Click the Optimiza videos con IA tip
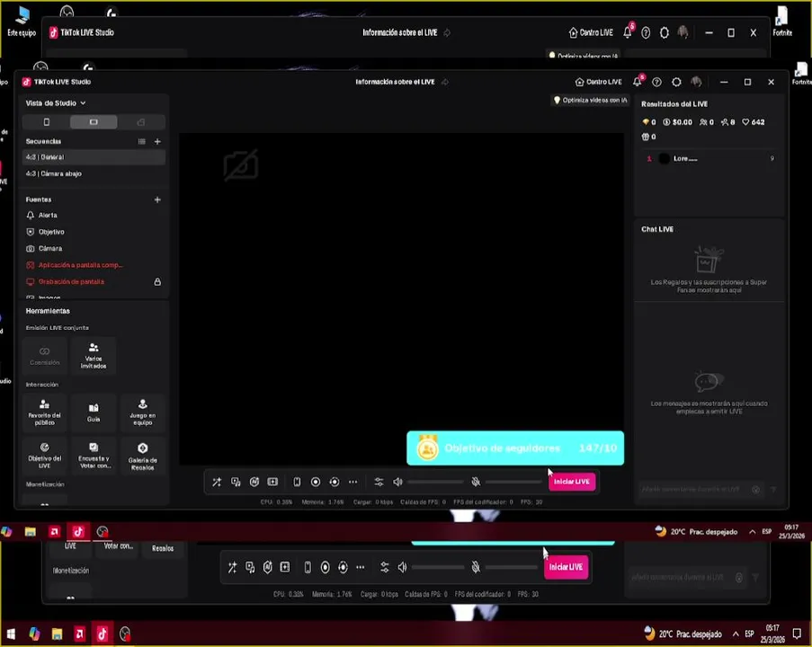Viewport: 812px width, 647px height. tap(591, 100)
